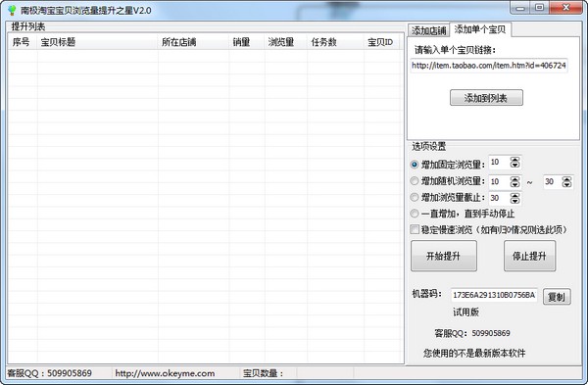Click the app icon in title bar

coord(12,10)
